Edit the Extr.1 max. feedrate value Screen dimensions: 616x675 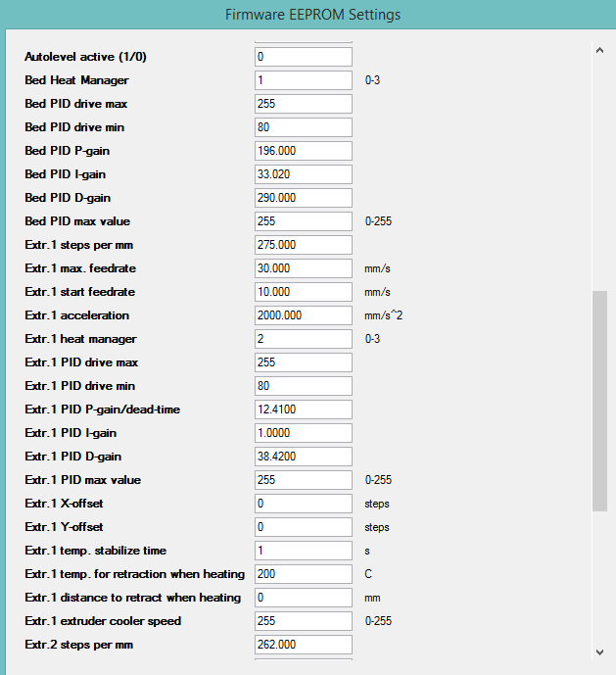point(303,268)
